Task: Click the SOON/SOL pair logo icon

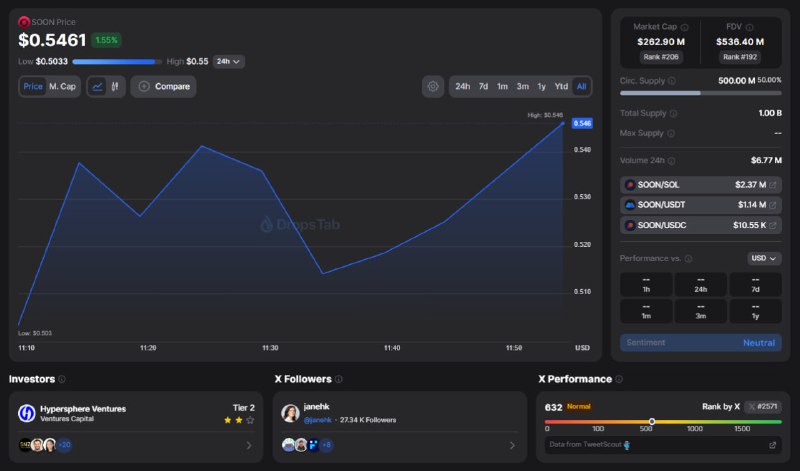Action: point(630,185)
